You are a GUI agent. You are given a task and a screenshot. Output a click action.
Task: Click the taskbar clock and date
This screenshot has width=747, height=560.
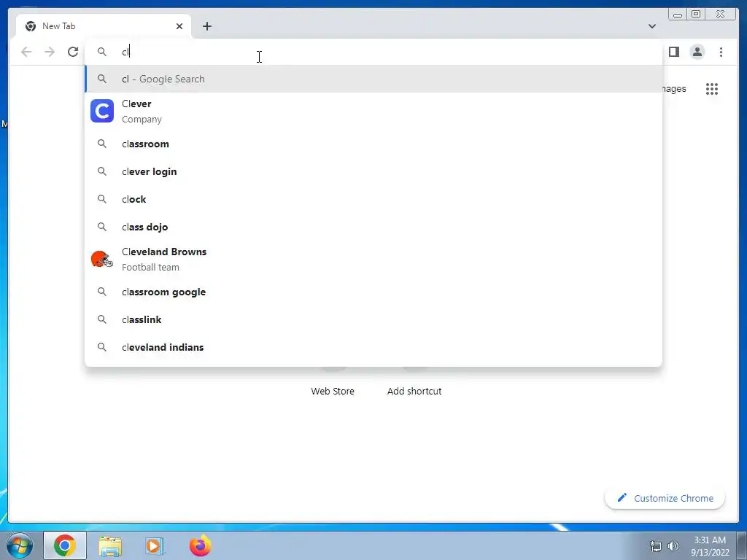point(710,545)
